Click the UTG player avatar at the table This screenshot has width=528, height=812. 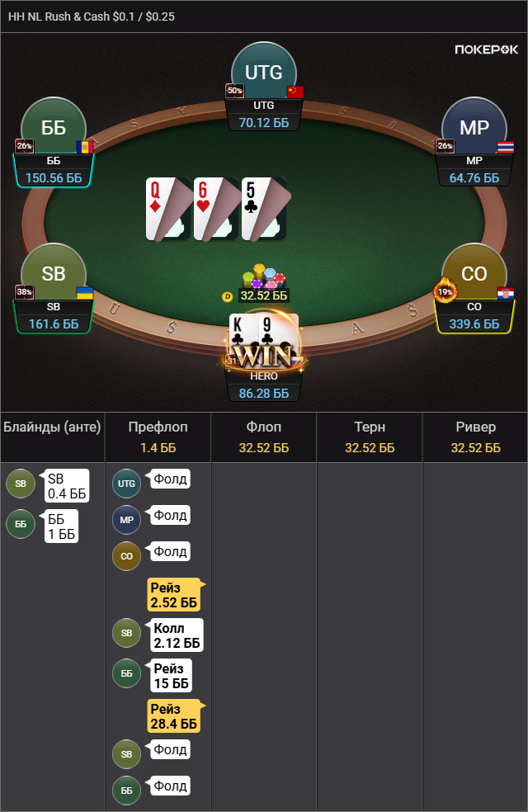pyautogui.click(x=263, y=72)
